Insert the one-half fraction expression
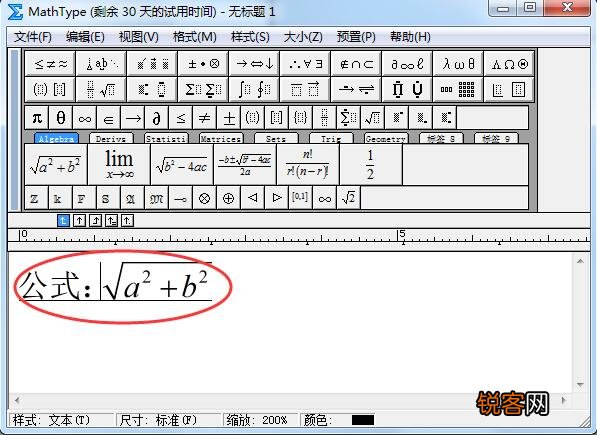 click(x=371, y=164)
